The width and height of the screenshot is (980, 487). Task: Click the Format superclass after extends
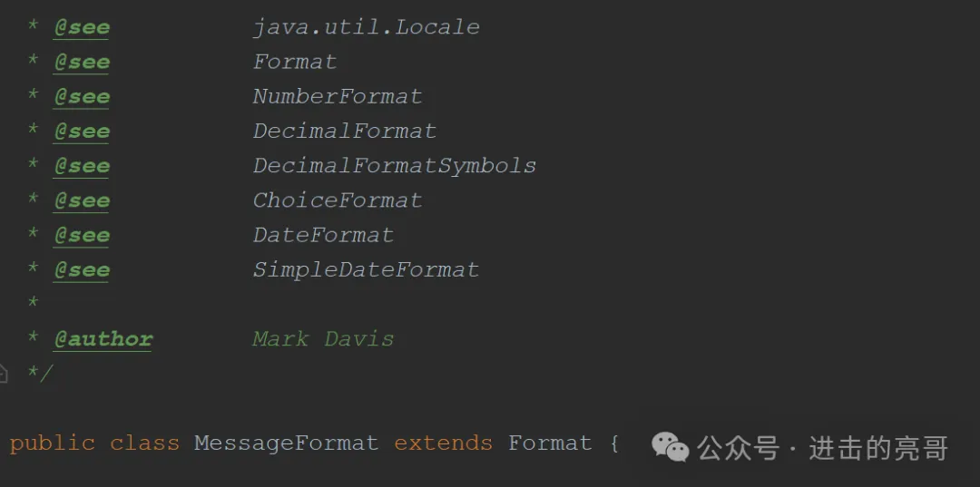point(550,443)
